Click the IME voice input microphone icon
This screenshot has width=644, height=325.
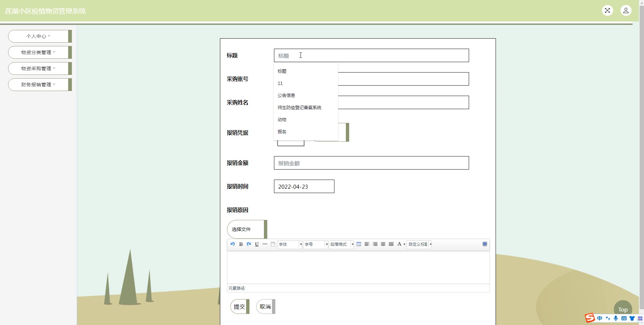point(616,318)
